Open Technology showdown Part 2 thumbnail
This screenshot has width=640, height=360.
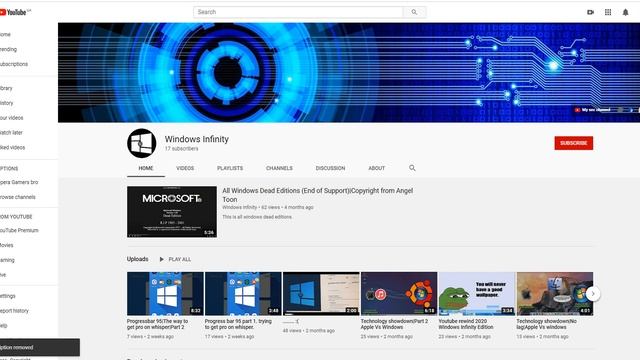coord(399,293)
